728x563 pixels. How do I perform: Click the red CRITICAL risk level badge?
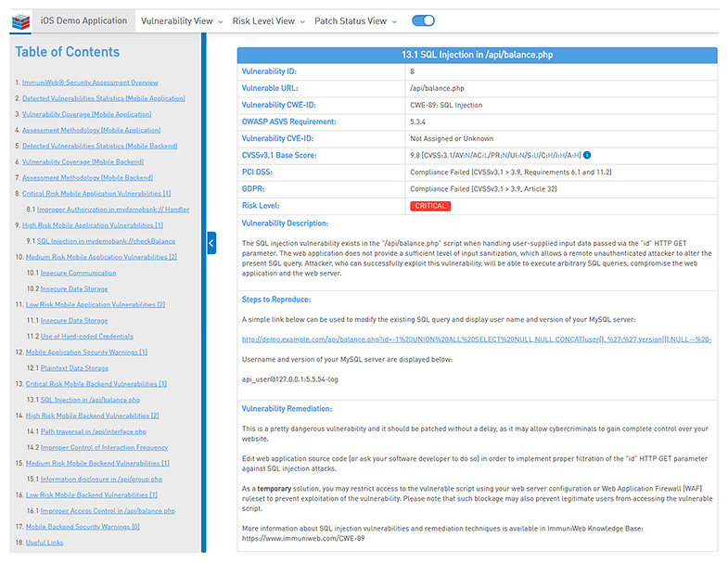(430, 206)
